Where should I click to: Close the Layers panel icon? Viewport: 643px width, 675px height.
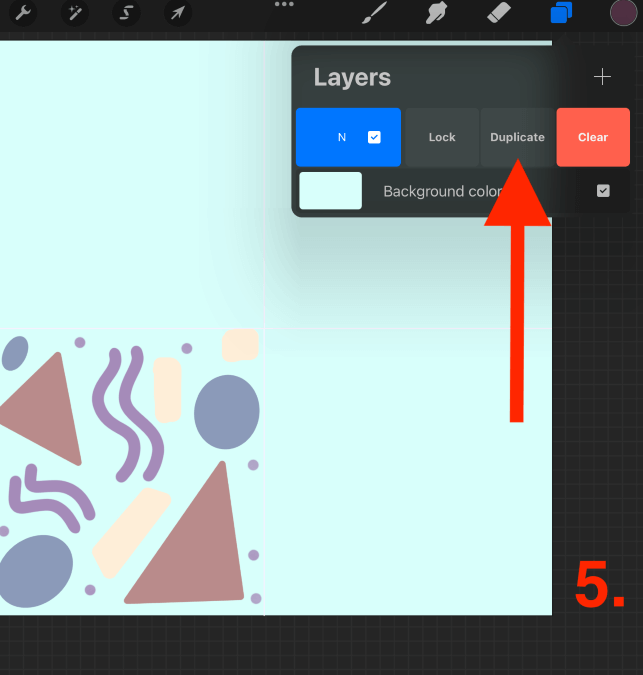(x=561, y=12)
